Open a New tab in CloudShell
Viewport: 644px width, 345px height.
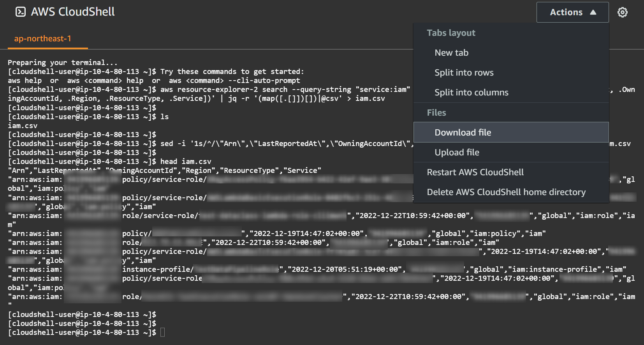[x=451, y=53]
